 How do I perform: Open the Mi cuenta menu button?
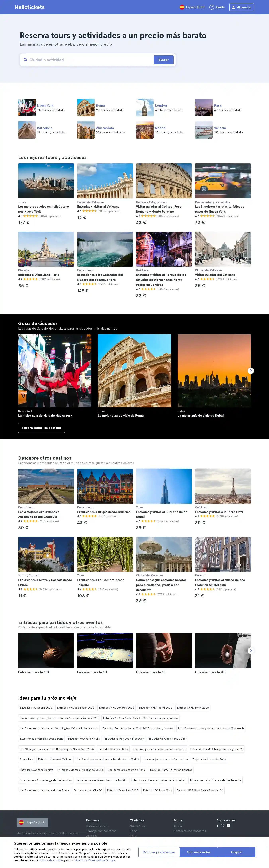point(241,7)
